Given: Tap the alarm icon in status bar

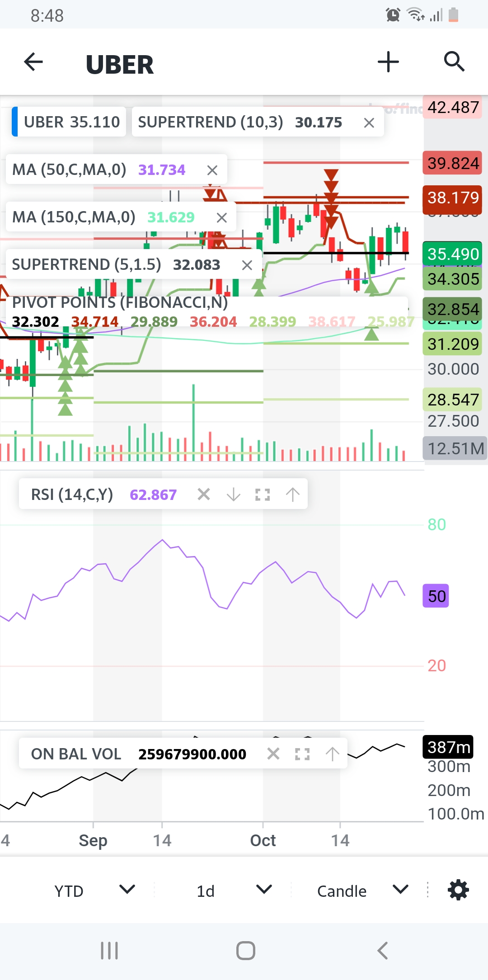Looking at the screenshot, I should coord(393,15).
